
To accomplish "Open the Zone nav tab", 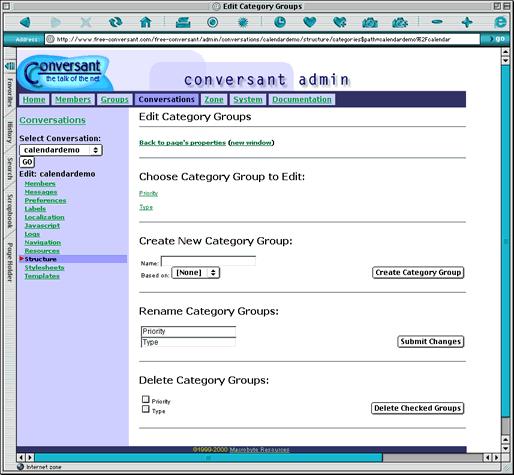I will [x=214, y=99].
